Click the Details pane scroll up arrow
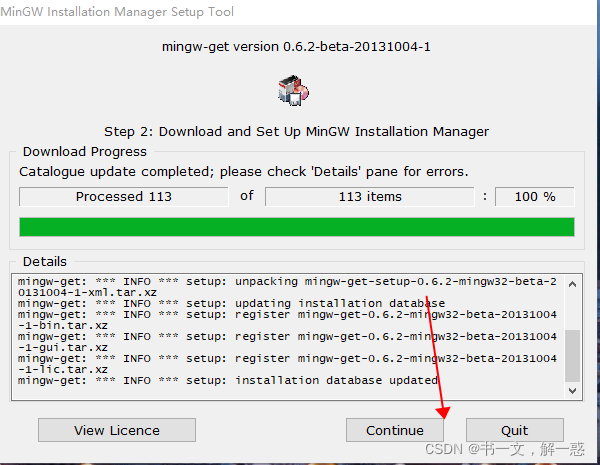The height and width of the screenshot is (465, 600). click(572, 283)
